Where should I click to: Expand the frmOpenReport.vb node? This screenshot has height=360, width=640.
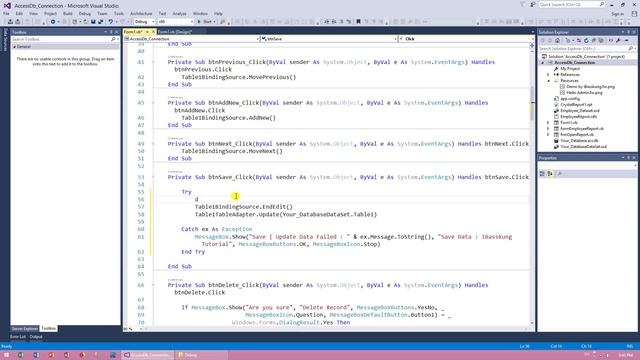[548, 134]
